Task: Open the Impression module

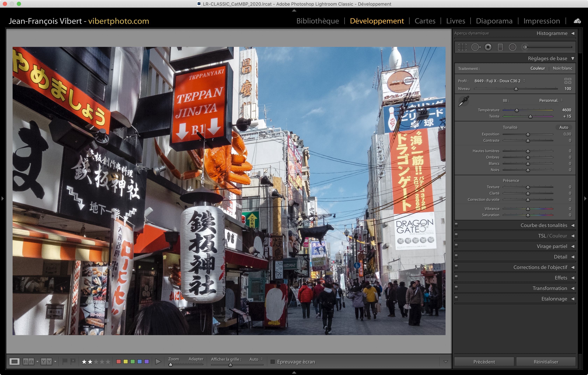Action: tap(541, 21)
